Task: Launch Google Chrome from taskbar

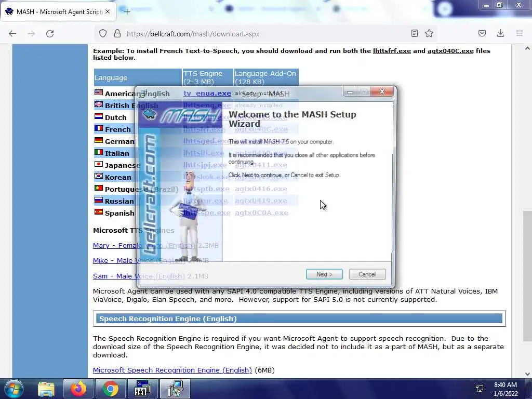Action: [x=110, y=389]
